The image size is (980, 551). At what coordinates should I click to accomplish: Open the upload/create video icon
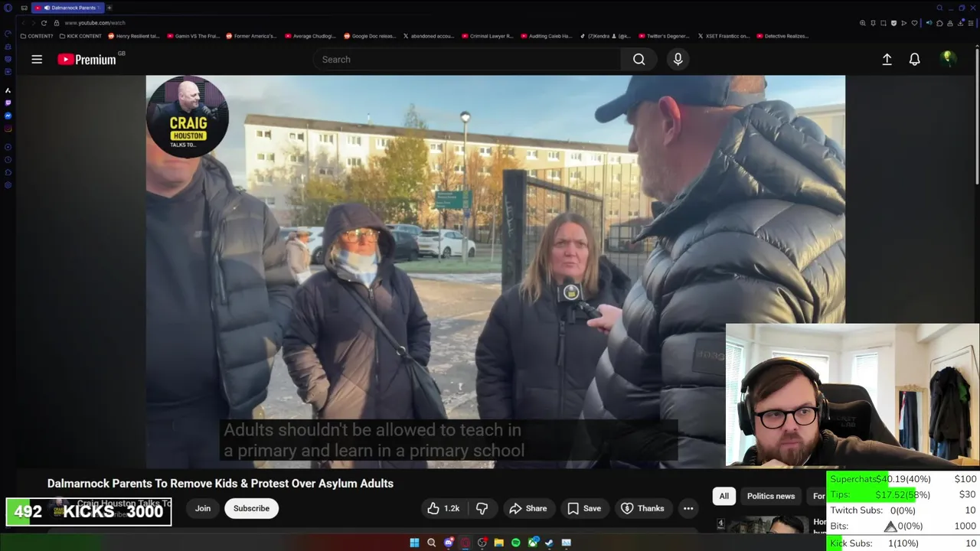click(887, 59)
